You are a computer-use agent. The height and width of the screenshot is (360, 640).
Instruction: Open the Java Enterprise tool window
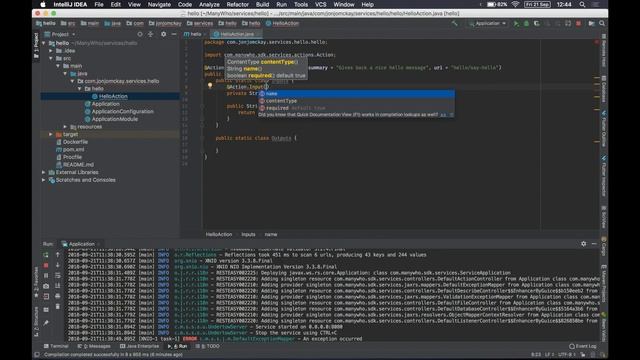coord(140,346)
